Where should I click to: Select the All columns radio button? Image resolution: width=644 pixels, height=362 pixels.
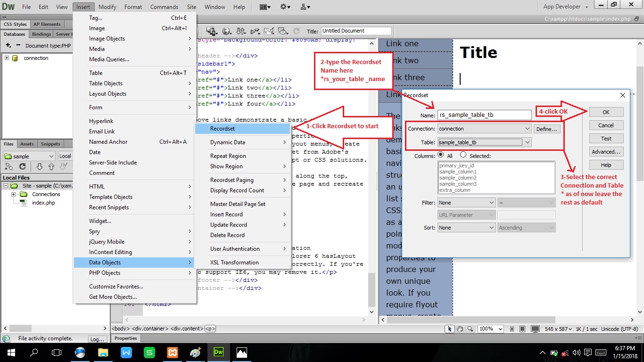(441, 155)
